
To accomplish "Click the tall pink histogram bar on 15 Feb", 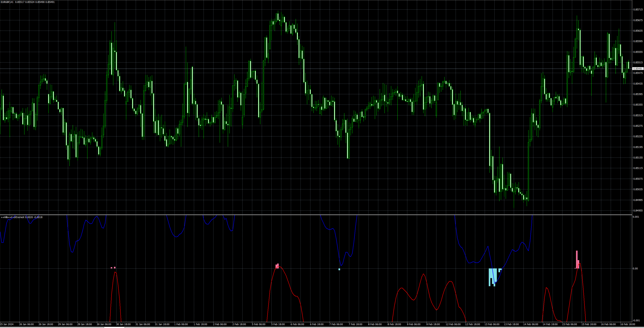I will point(577,259).
